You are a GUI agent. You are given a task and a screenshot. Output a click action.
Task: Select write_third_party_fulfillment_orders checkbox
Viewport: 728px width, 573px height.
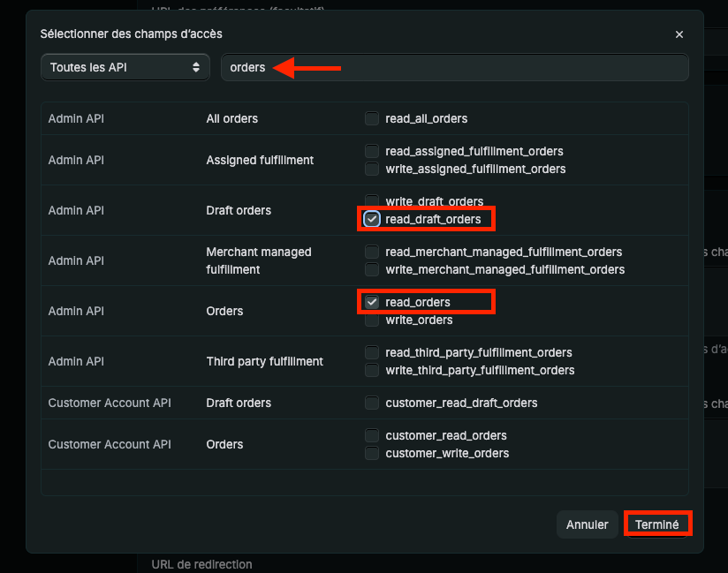pyautogui.click(x=372, y=370)
